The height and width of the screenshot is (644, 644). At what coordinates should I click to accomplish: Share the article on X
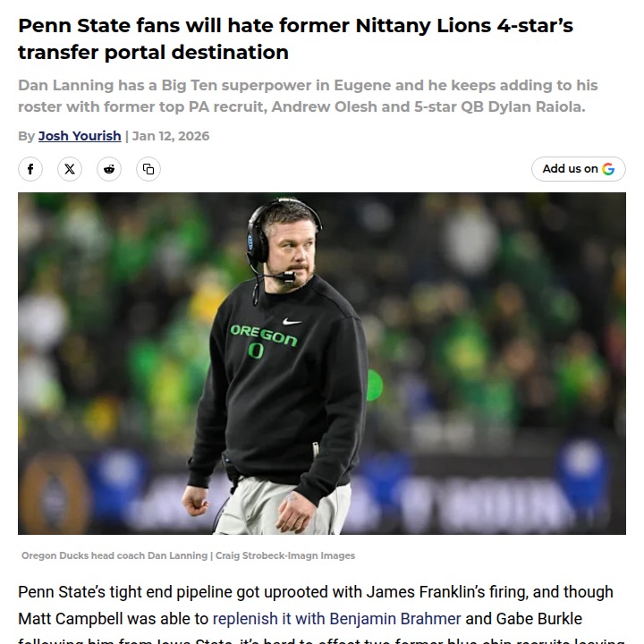(70, 169)
